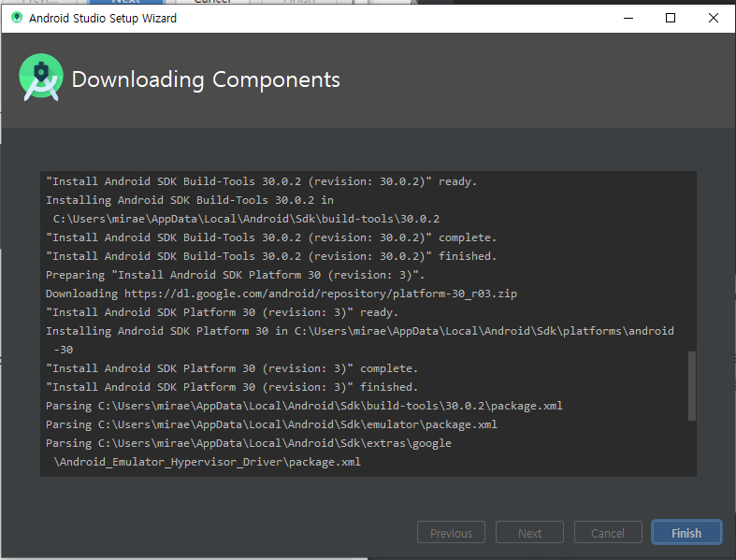Click the 'Parsing ...Sdk\extras\google' log line
736x560 pixels.
click(x=249, y=443)
